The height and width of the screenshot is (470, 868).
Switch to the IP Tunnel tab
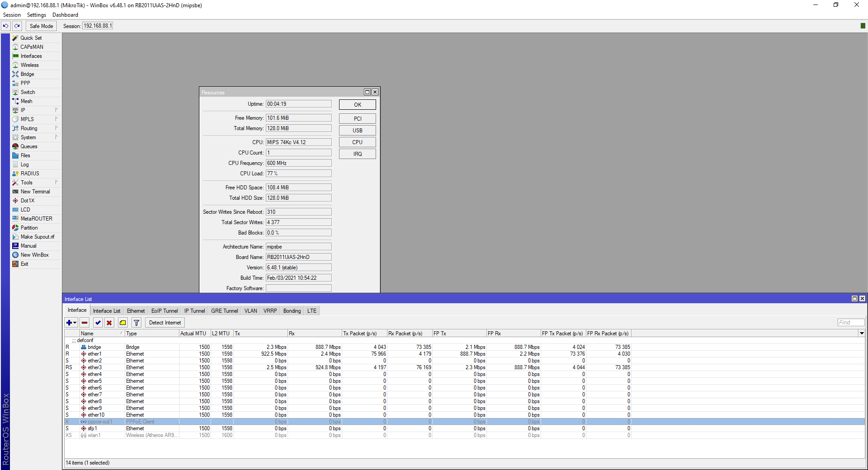(194, 311)
